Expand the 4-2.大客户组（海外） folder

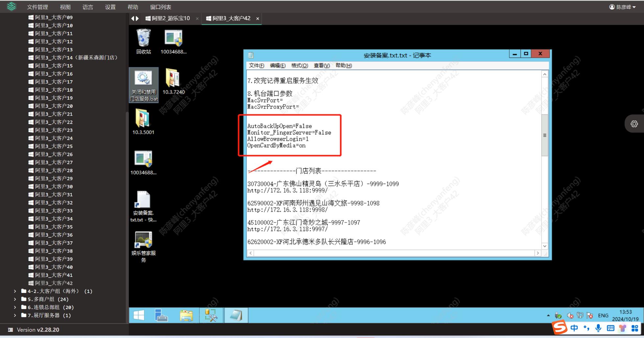pos(15,291)
